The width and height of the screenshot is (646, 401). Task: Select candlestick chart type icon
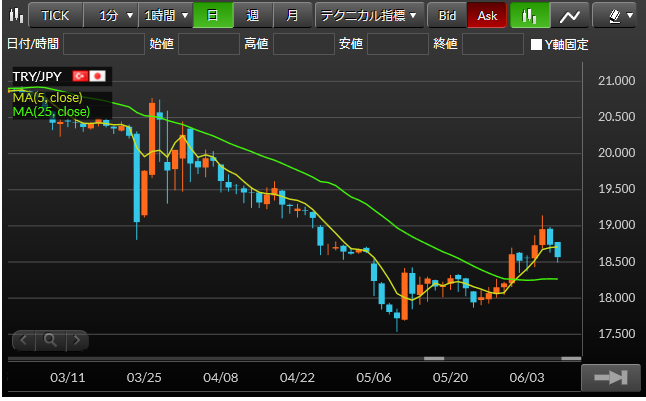pyautogui.click(x=530, y=16)
